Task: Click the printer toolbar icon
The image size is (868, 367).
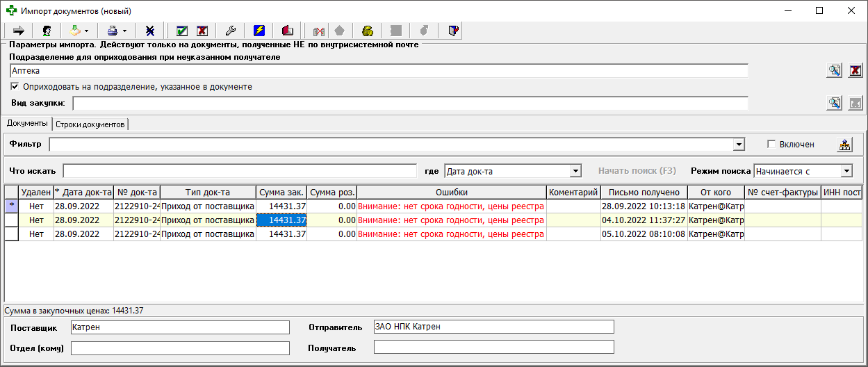Action: pos(113,31)
